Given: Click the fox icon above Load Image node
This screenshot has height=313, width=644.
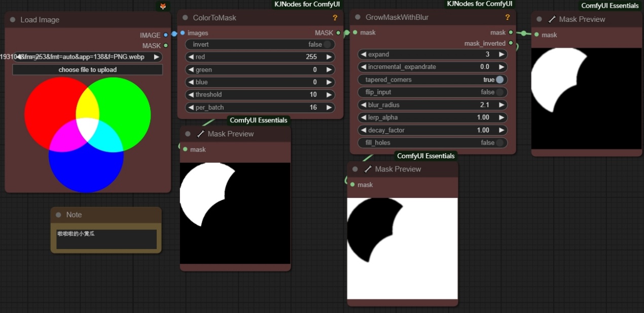Looking at the screenshot, I should [x=163, y=6].
